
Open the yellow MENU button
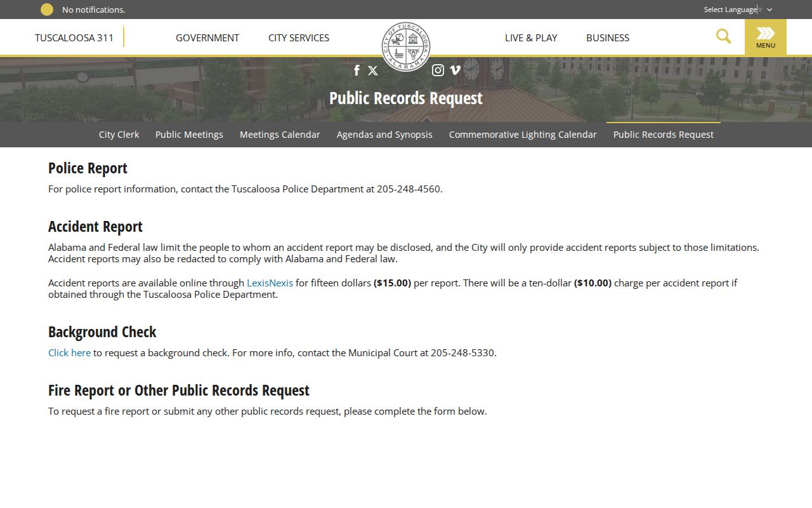766,37
